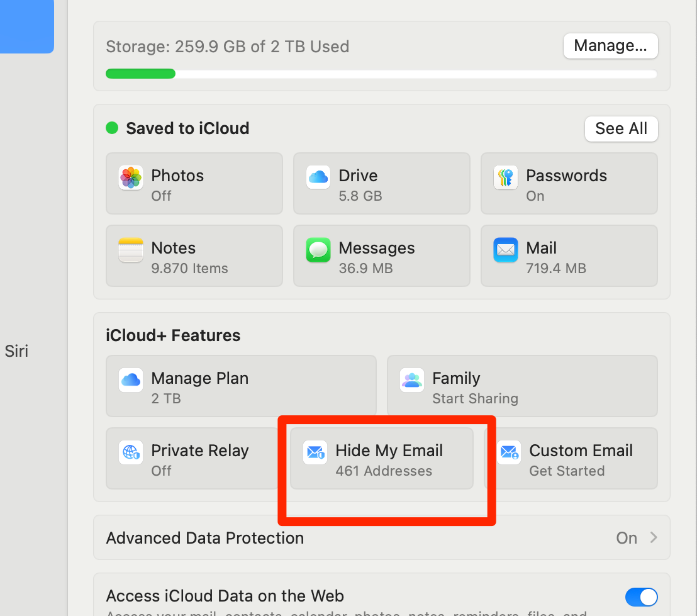Click the Drive 5.8 GB text
This screenshot has height=616, width=697.
pos(360,196)
